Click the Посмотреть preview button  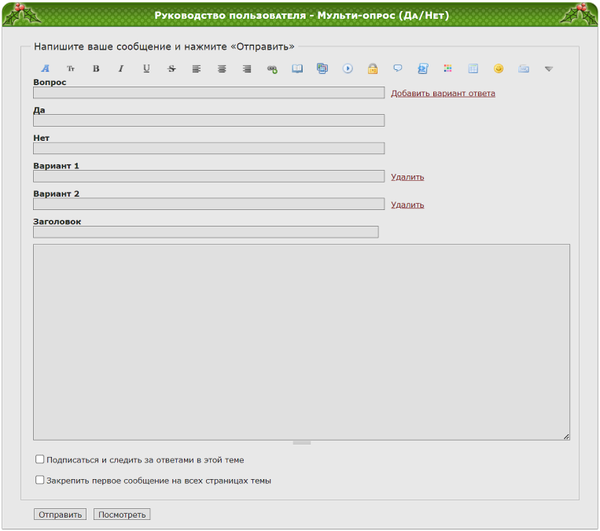click(121, 515)
